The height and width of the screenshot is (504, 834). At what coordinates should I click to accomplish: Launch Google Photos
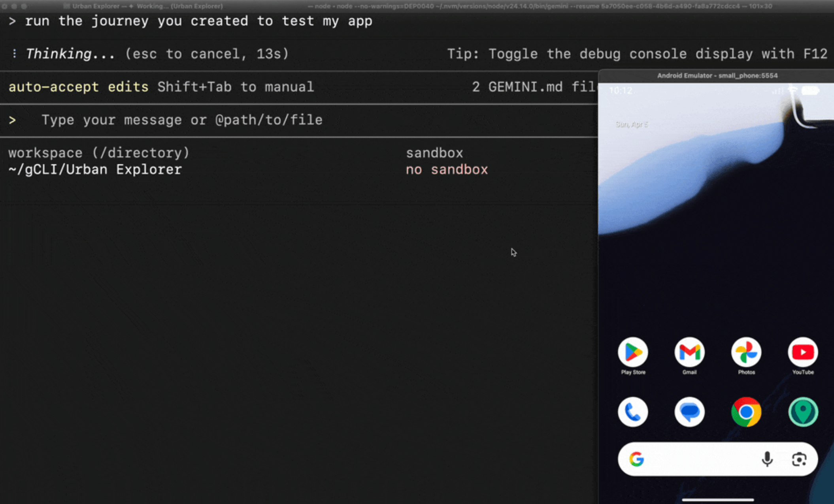click(x=746, y=353)
